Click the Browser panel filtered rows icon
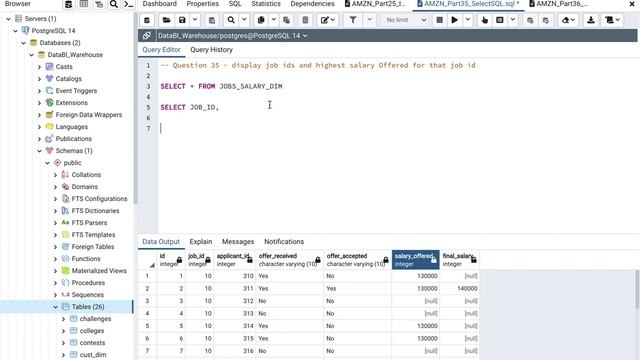The height and width of the screenshot is (360, 640). coord(99,4)
